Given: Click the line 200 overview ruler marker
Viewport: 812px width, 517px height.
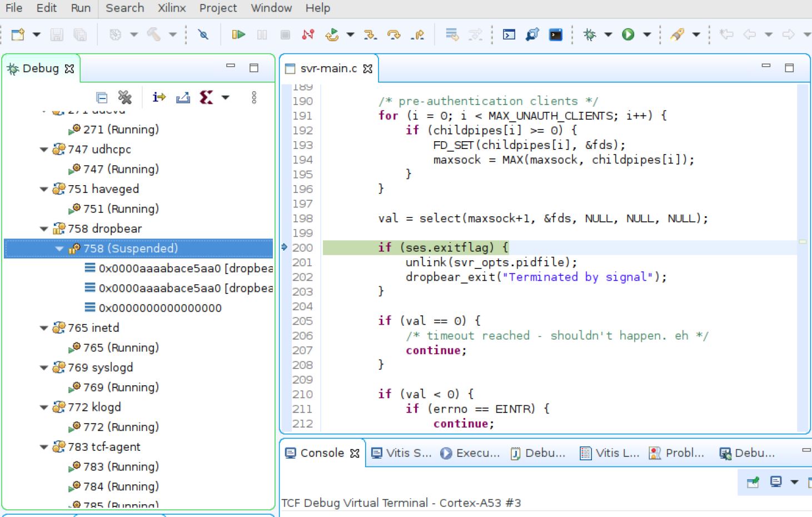Looking at the screenshot, I should coord(803,242).
